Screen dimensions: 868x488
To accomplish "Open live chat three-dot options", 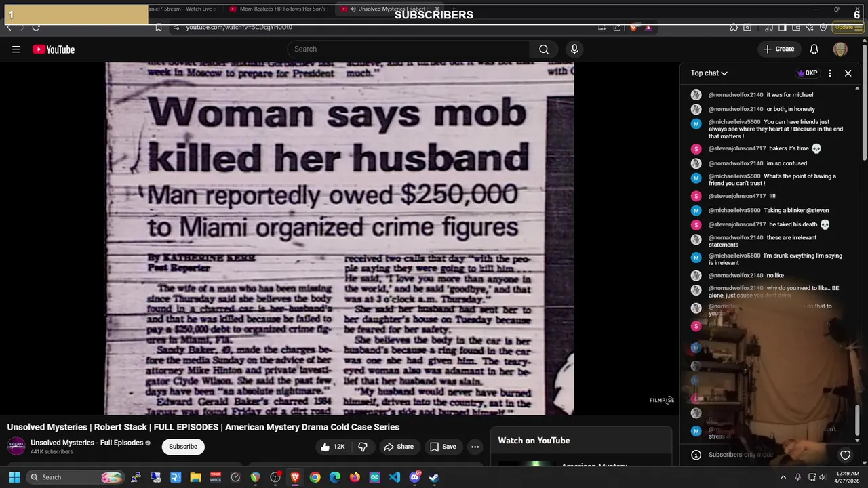I will click(830, 73).
